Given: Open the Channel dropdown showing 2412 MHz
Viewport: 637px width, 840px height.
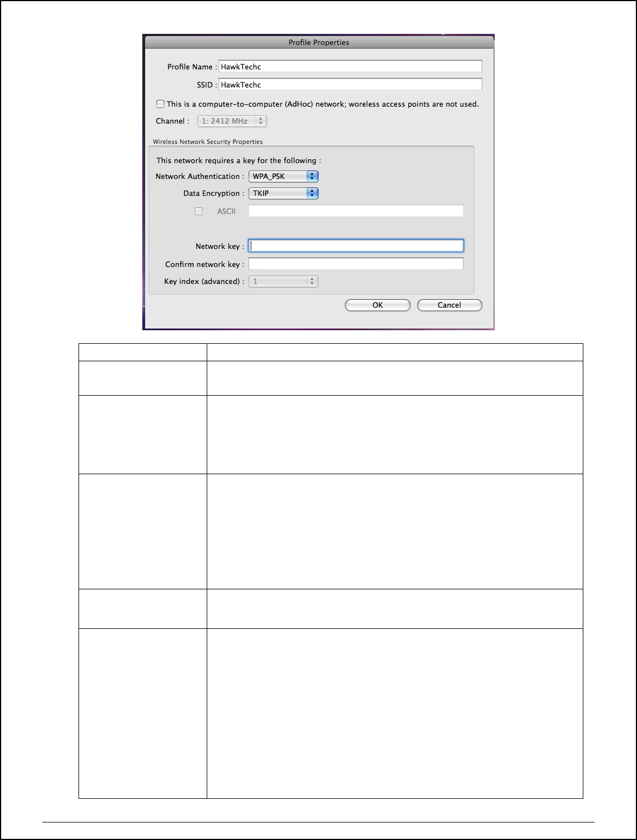Looking at the screenshot, I should 232,121.
